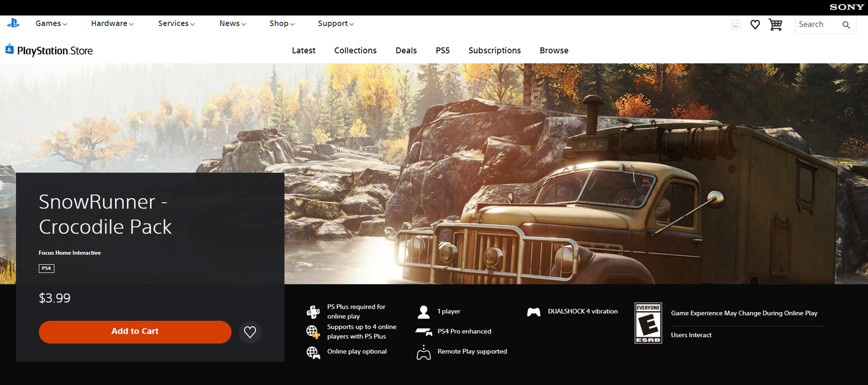
Task: Open the Collections store tab
Action: pos(355,51)
